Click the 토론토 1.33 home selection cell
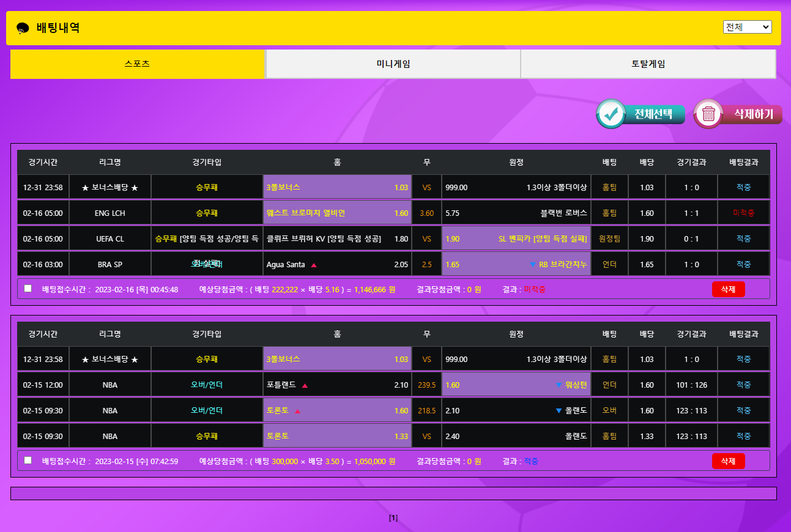The width and height of the screenshot is (791, 532). pyautogui.click(x=337, y=437)
